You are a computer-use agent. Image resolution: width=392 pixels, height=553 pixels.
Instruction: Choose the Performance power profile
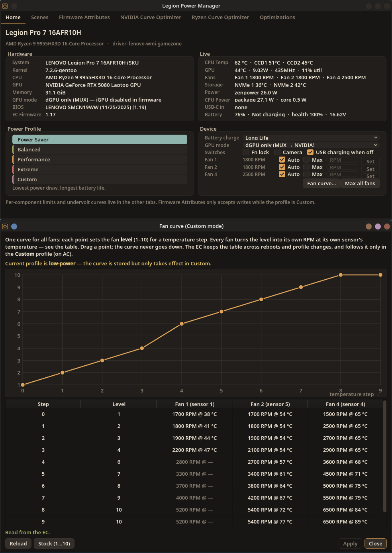pyautogui.click(x=100, y=159)
